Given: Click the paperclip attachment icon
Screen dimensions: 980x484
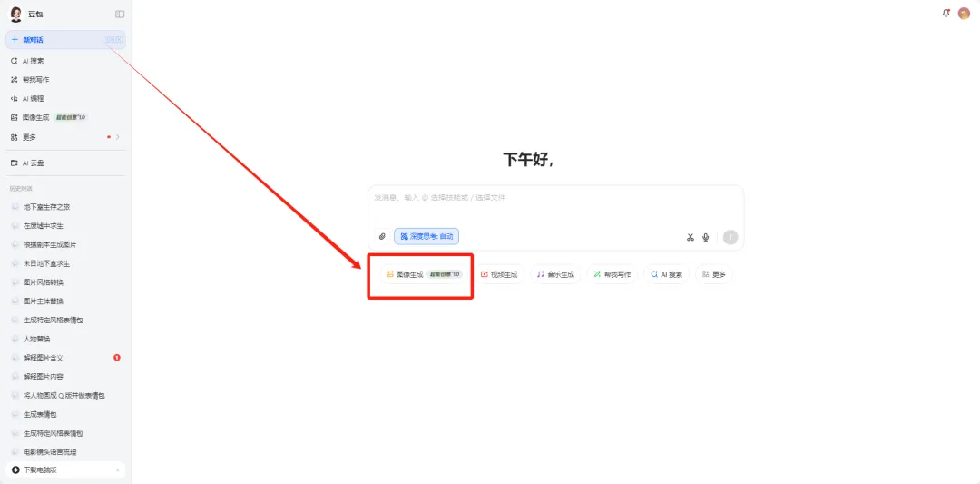Looking at the screenshot, I should click(x=382, y=236).
